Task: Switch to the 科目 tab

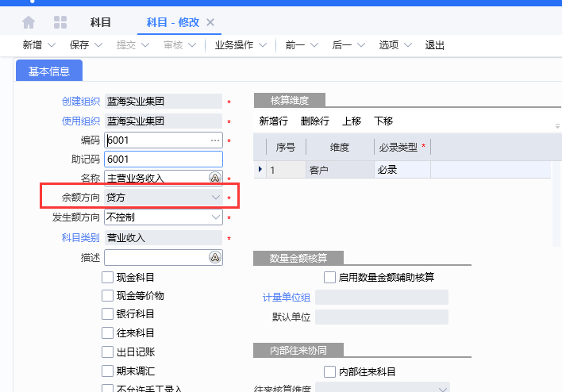Action: click(x=101, y=22)
